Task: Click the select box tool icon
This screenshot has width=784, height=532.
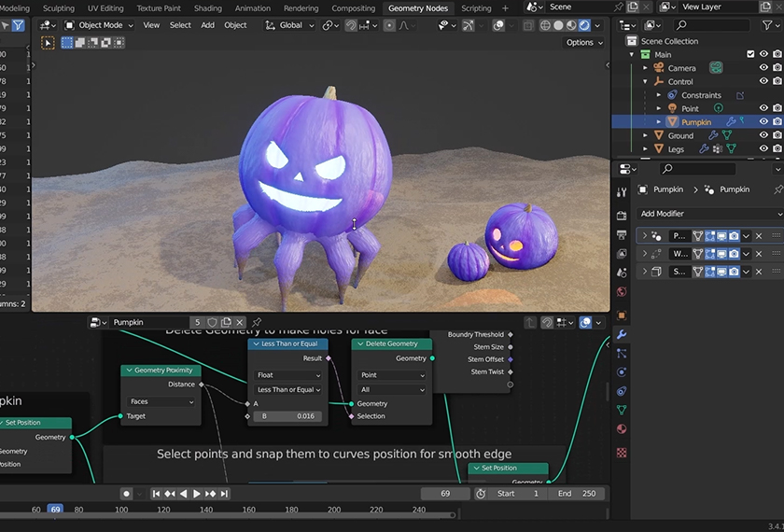Action: 49,42
